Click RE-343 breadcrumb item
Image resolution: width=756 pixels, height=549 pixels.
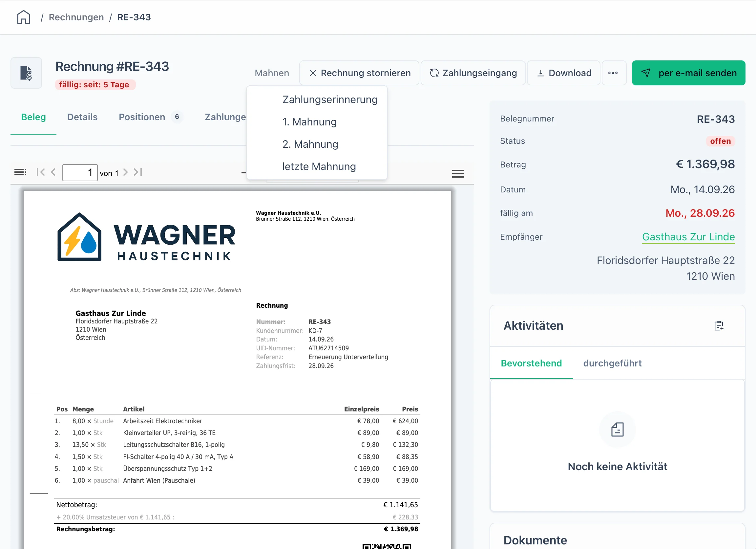coord(134,17)
